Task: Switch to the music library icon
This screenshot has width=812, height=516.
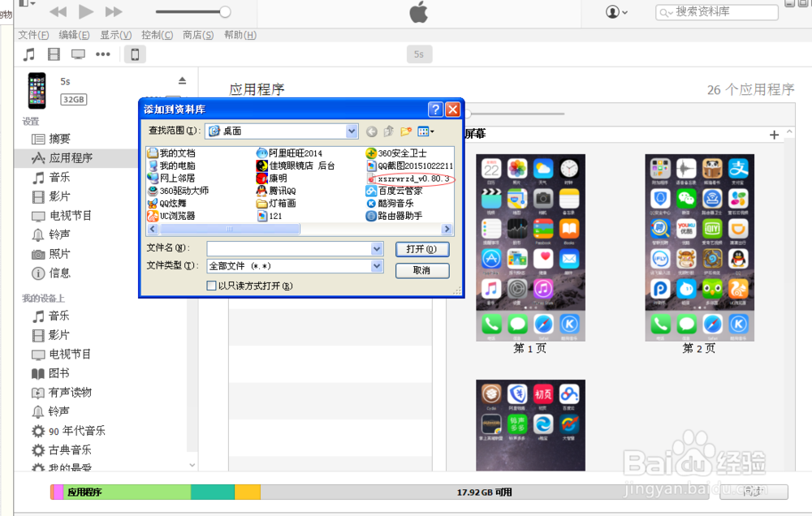Action: 29,54
